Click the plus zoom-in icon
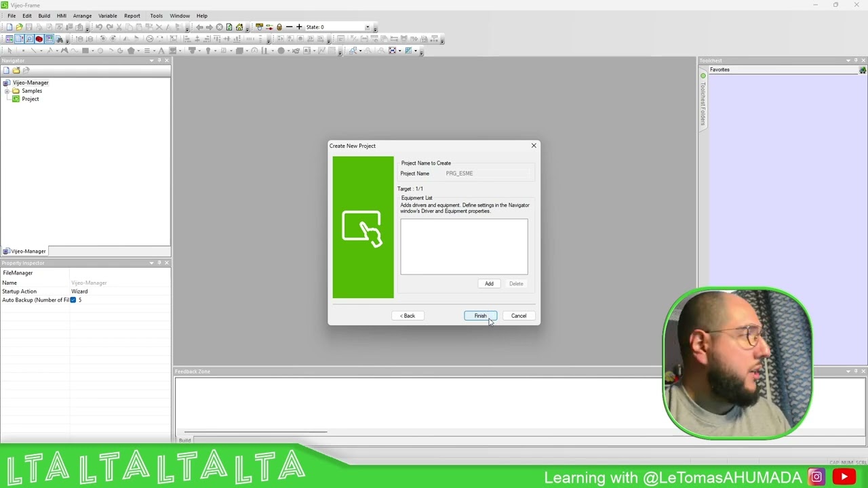 (299, 27)
